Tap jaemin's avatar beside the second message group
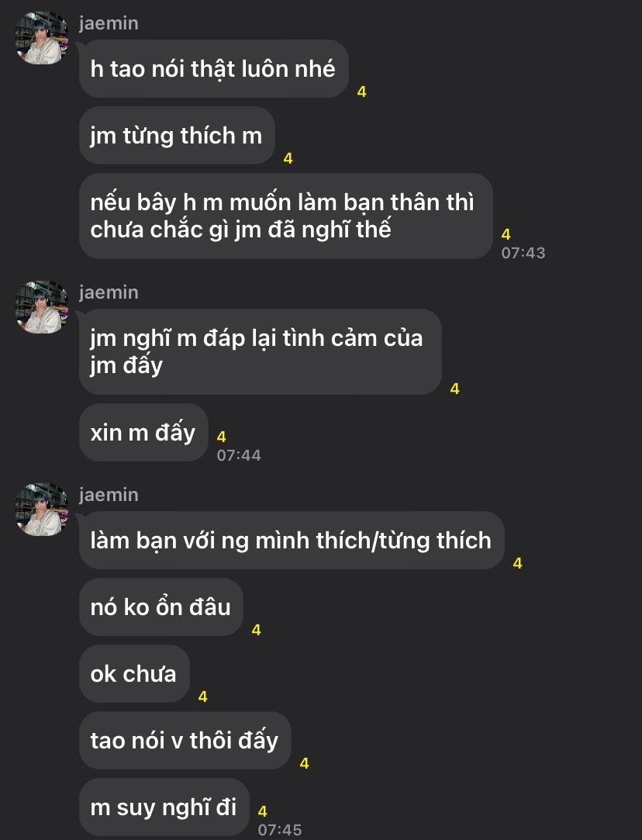 coord(42,307)
